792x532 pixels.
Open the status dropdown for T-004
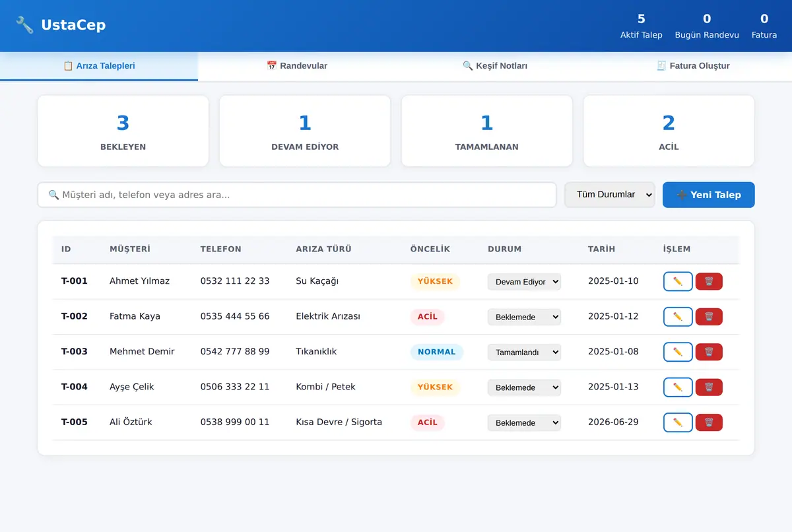pos(524,387)
